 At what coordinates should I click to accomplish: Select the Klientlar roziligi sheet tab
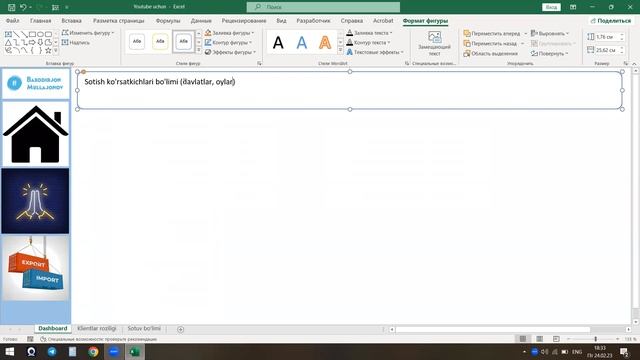[x=97, y=329]
